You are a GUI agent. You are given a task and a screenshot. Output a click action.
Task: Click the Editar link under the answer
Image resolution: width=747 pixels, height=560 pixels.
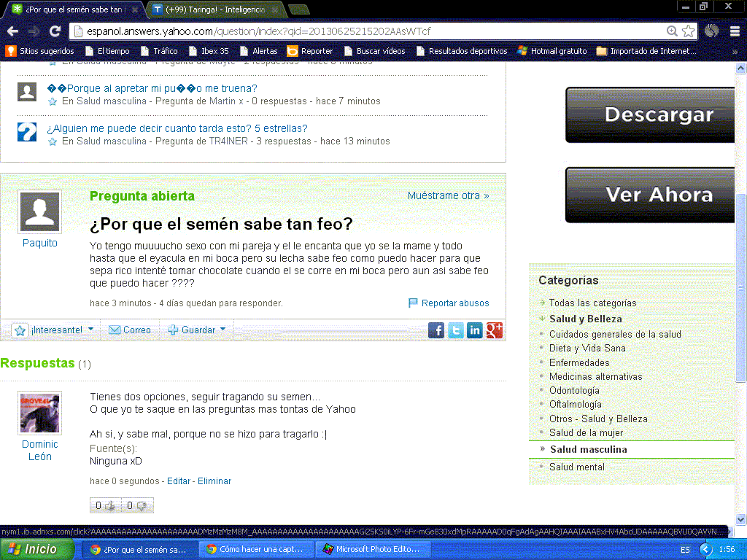click(179, 481)
